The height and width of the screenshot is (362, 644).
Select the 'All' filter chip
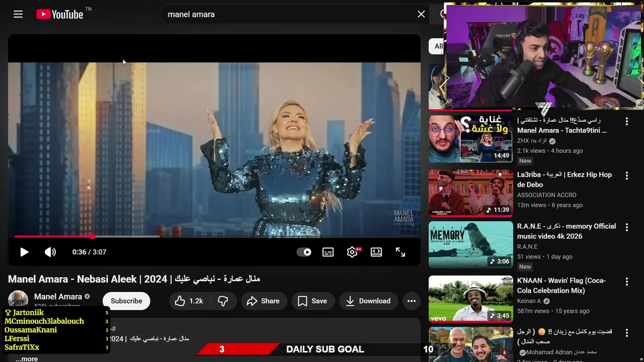(437, 46)
